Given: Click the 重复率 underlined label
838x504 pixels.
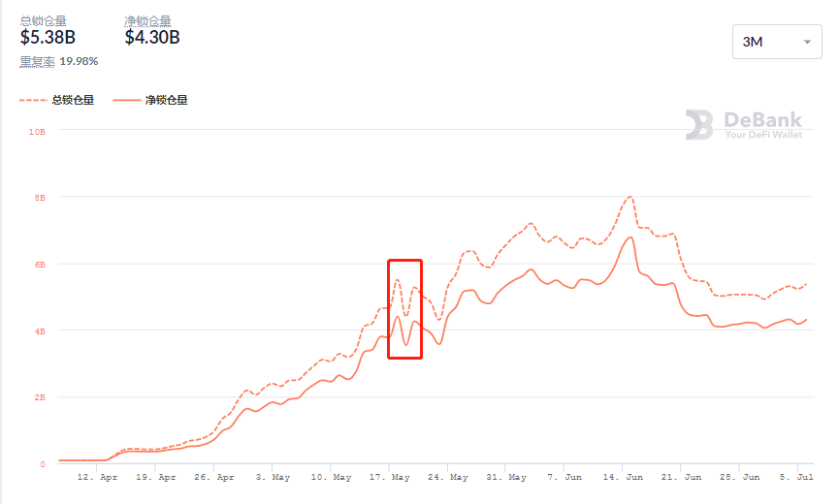Looking at the screenshot, I should click(x=38, y=61).
